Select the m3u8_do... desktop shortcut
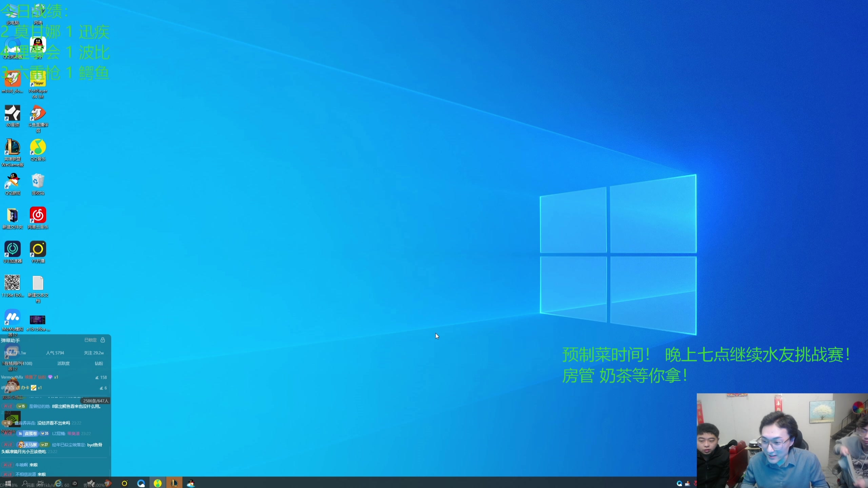This screenshot has height=488, width=868. (13, 82)
